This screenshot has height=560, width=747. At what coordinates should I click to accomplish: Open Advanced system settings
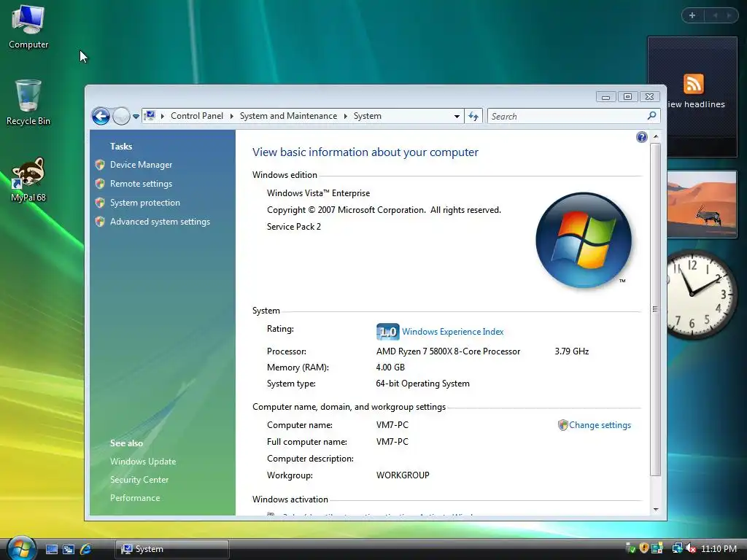click(160, 222)
